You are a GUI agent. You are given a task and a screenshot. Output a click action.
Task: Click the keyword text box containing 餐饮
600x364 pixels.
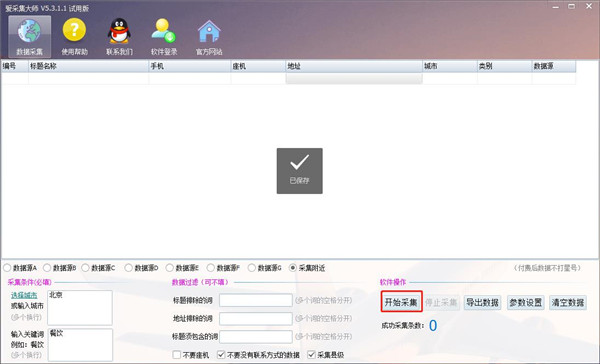click(x=80, y=345)
